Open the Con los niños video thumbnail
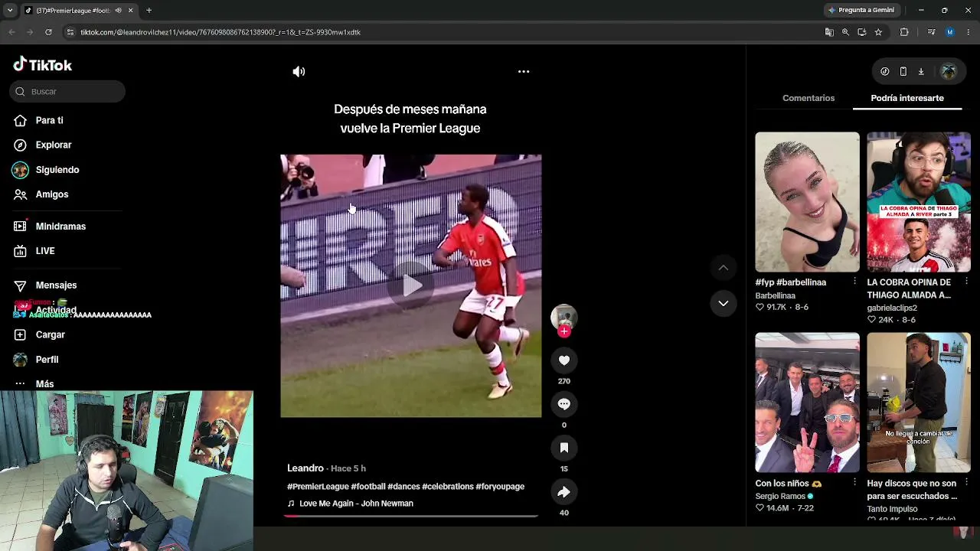 [807, 403]
